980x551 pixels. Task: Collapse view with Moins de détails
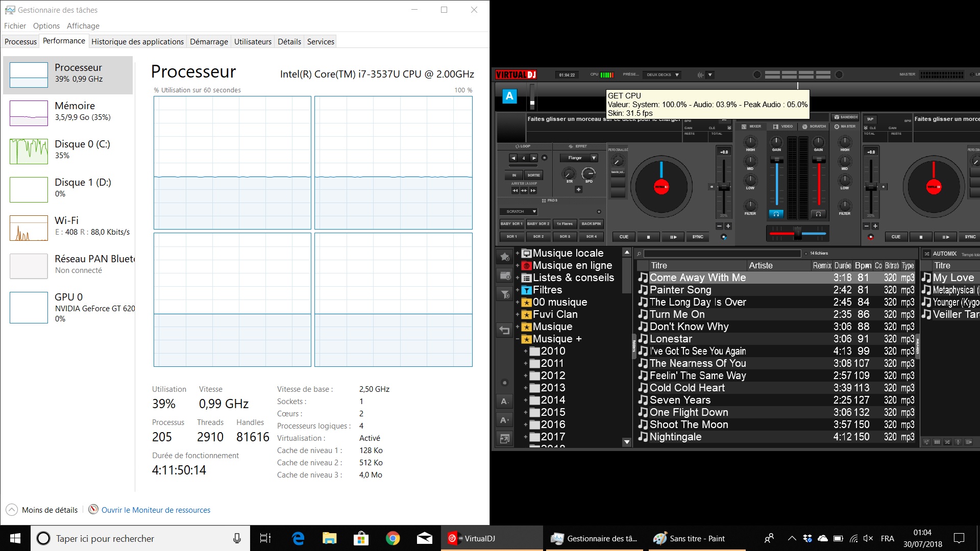click(42, 510)
